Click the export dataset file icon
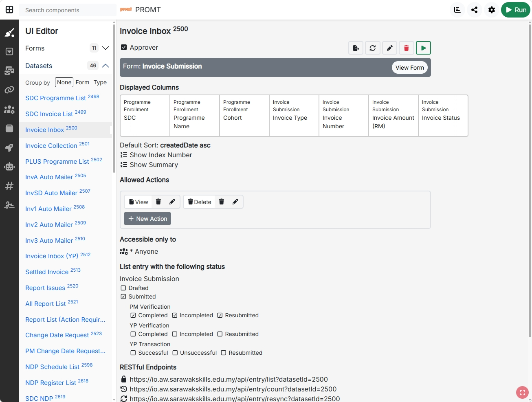The image size is (532, 402). coord(356,48)
